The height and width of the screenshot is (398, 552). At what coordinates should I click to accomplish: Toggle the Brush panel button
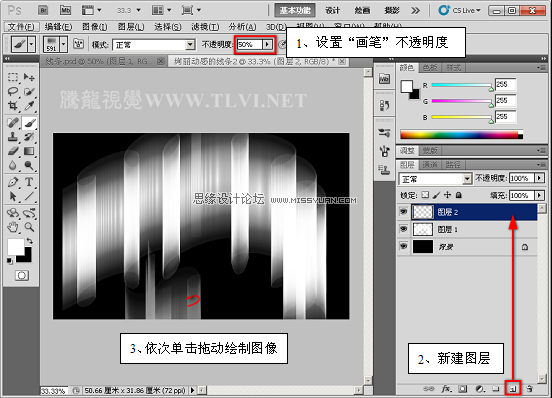tap(79, 44)
